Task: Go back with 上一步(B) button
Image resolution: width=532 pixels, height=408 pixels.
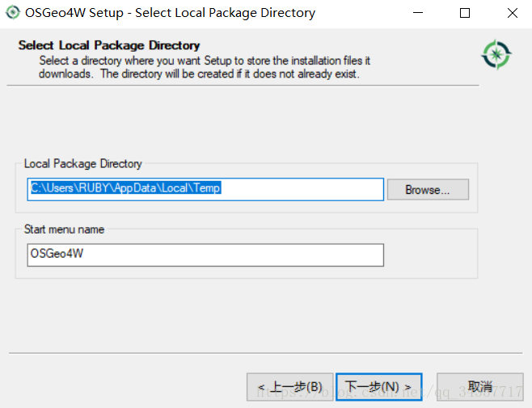Action: (x=289, y=387)
